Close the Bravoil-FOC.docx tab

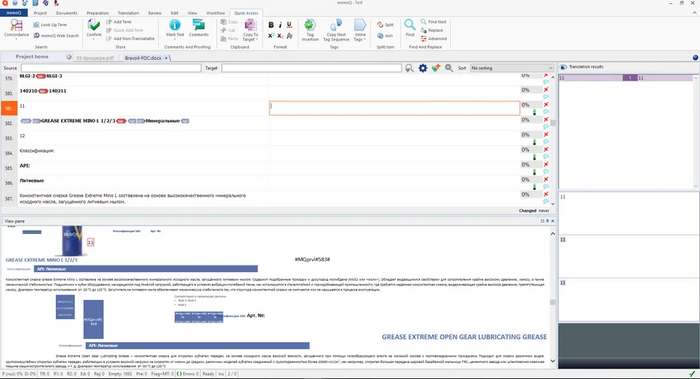click(166, 58)
